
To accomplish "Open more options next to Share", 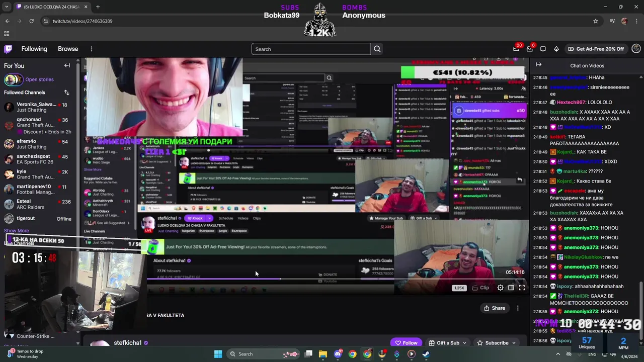I will pyautogui.click(x=518, y=308).
